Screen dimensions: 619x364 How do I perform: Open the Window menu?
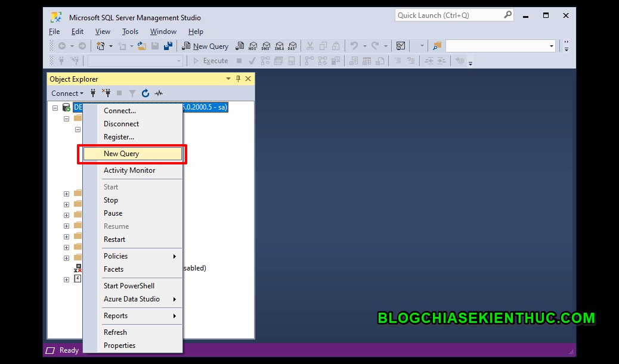coord(163,32)
